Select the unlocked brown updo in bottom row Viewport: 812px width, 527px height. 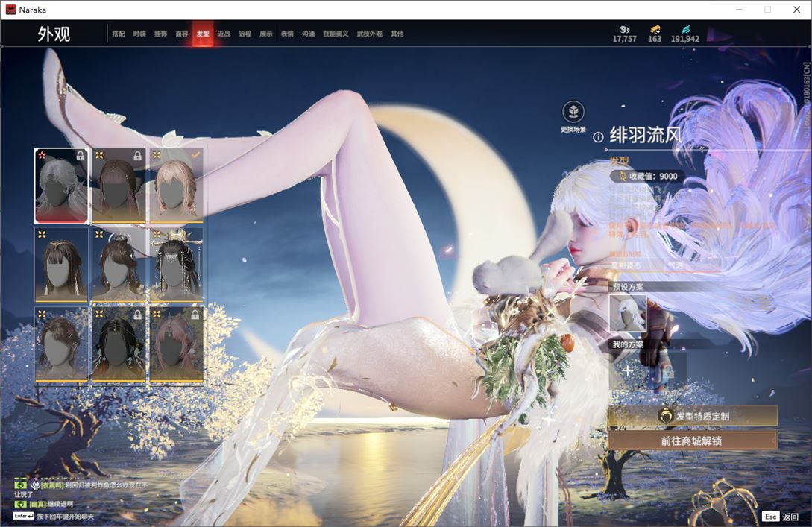(61, 344)
